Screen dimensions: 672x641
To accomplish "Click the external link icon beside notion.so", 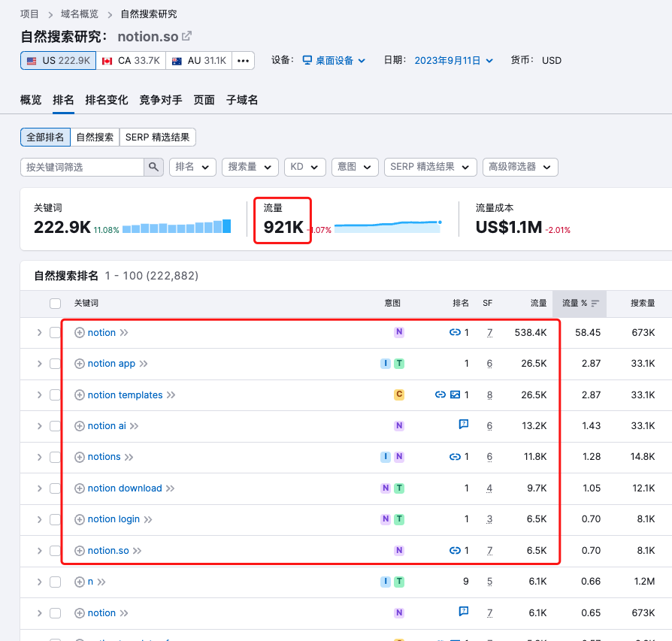I will coord(187,36).
